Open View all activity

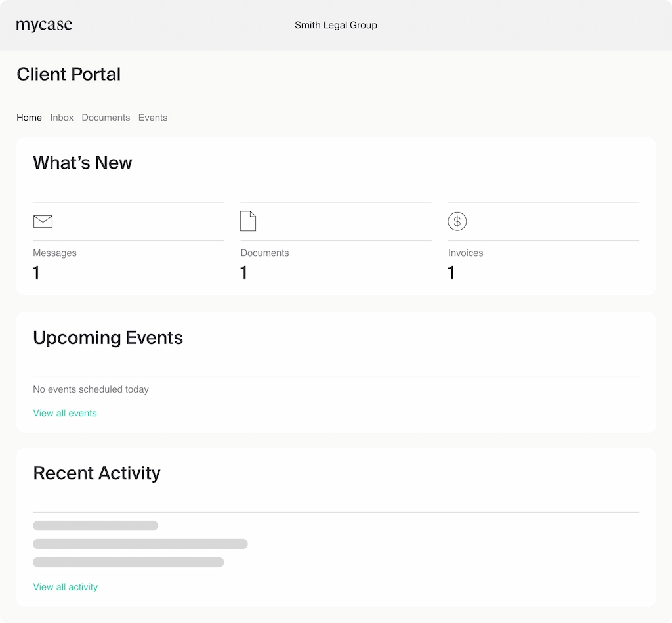[65, 587]
